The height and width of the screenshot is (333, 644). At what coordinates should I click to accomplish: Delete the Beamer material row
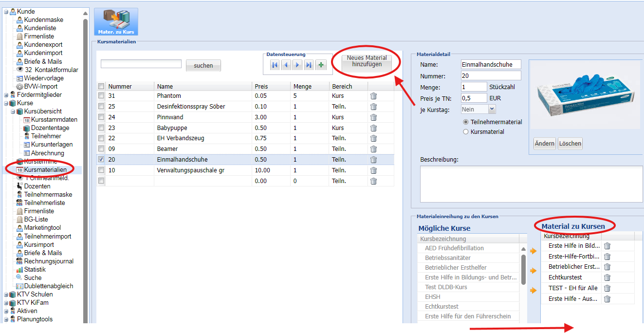point(373,149)
